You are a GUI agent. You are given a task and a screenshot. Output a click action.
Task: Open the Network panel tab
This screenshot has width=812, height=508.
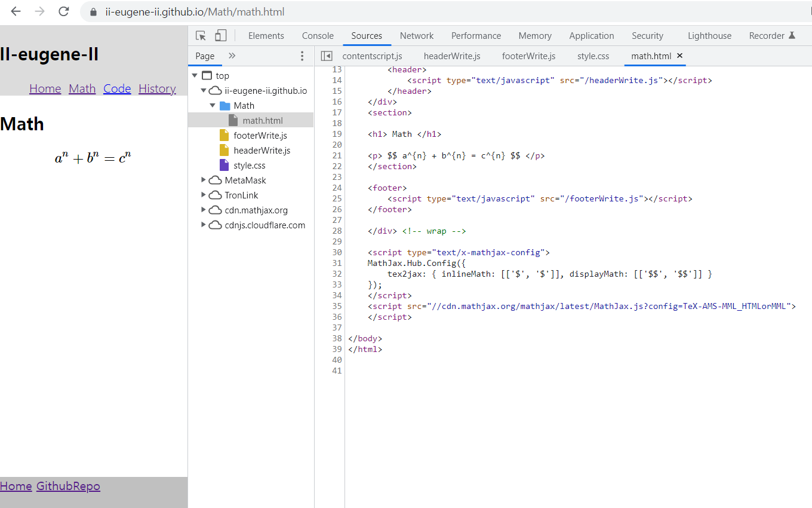(x=417, y=36)
